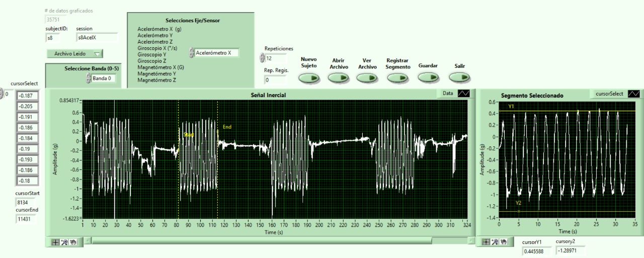
Task: Click the Repeticiones value field showing 12
Action: pos(276,58)
